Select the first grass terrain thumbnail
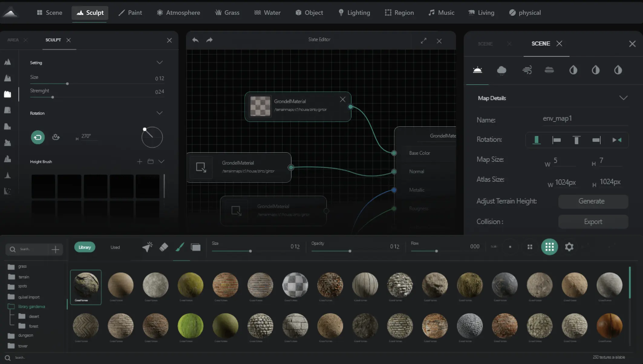The height and width of the screenshot is (364, 643). 86,284
